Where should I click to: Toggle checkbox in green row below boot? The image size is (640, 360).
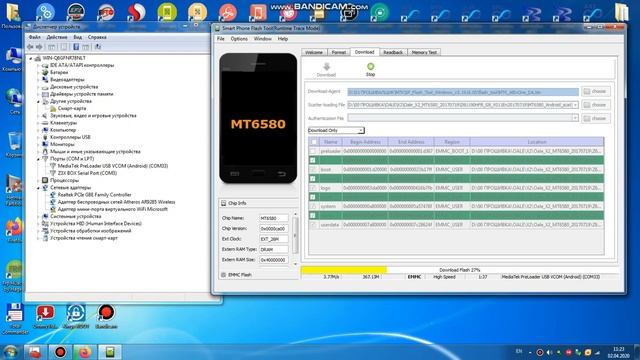tap(313, 178)
